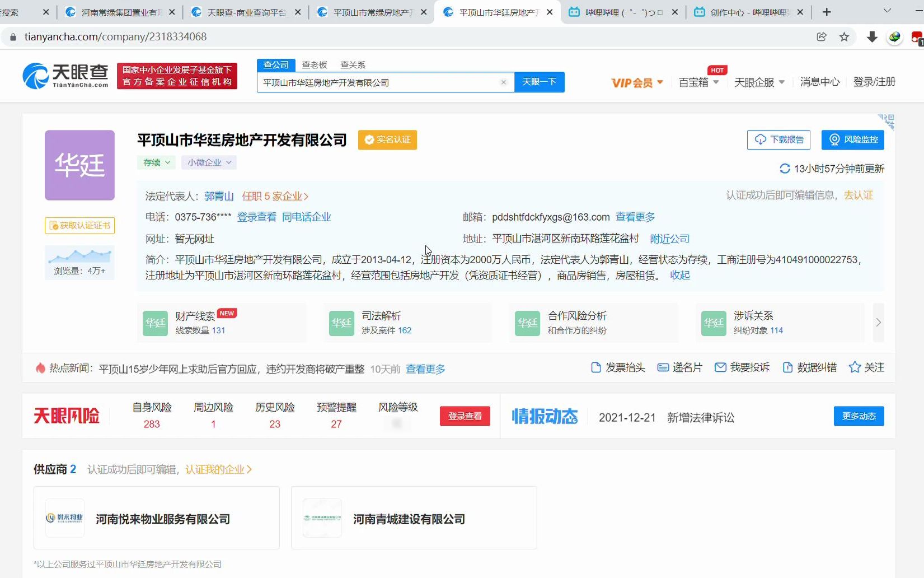Open 查看更多 for hot news

coord(425,369)
